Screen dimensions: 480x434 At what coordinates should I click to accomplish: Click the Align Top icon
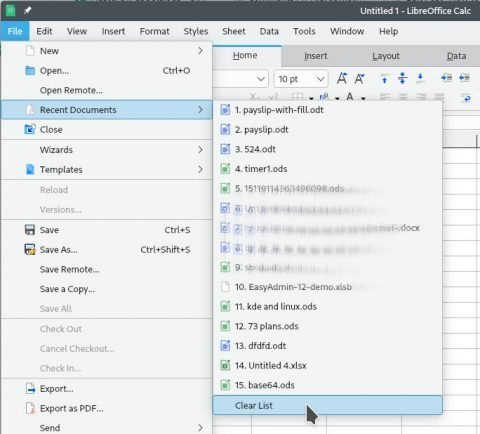(x=384, y=79)
